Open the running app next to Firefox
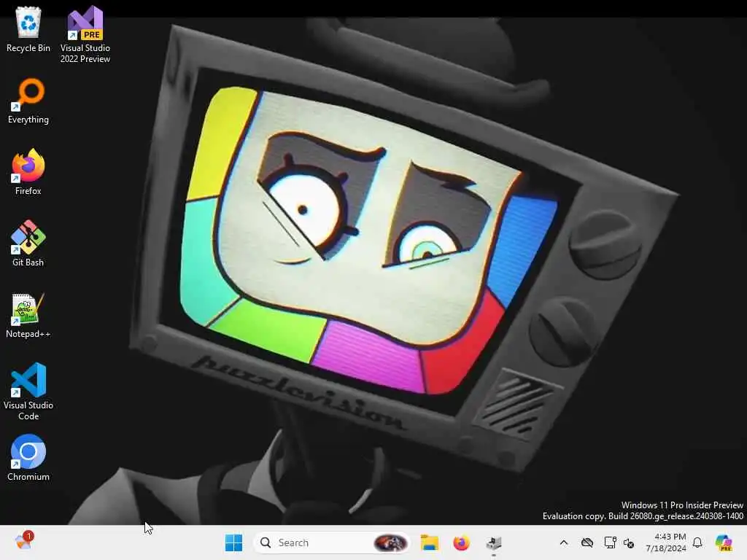This screenshot has height=560, width=747. (x=494, y=542)
